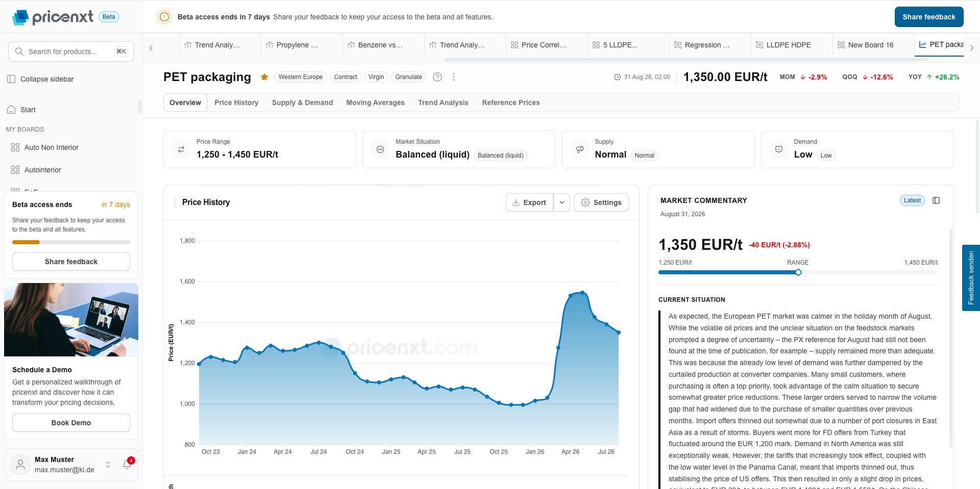
Task: Click the pricenxt logo
Action: pyautogui.click(x=53, y=17)
